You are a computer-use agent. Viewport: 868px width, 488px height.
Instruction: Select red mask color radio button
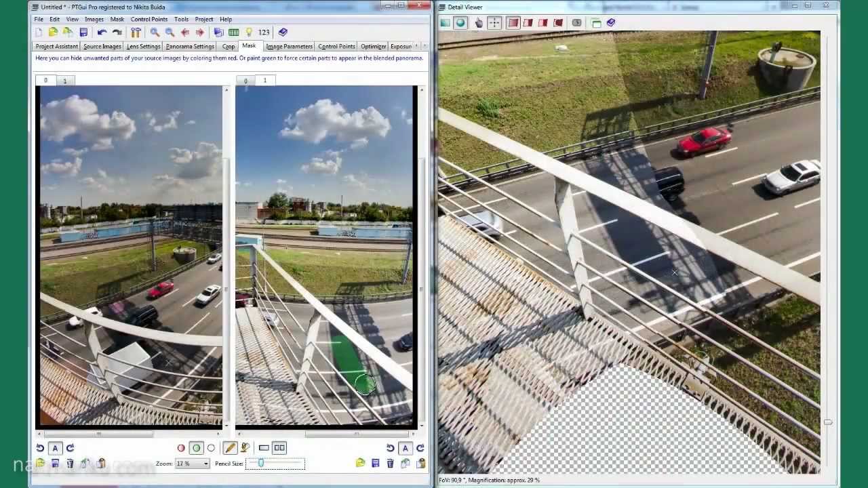[181, 448]
